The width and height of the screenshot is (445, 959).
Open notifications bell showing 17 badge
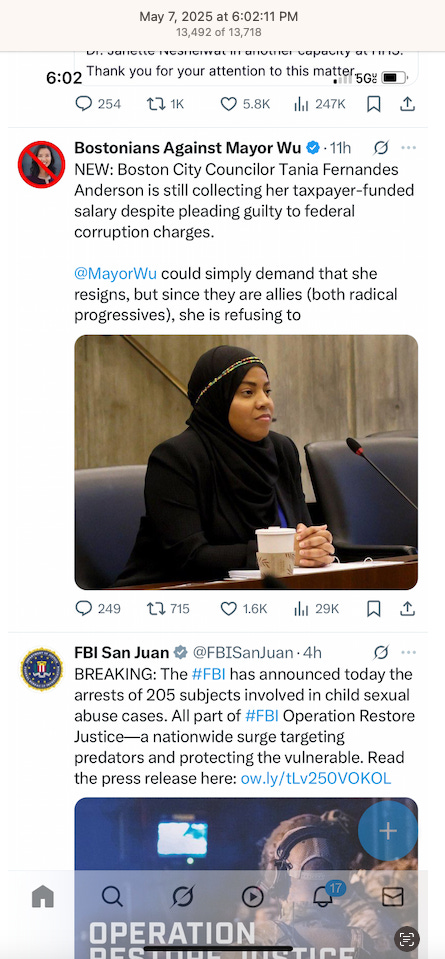pos(325,895)
